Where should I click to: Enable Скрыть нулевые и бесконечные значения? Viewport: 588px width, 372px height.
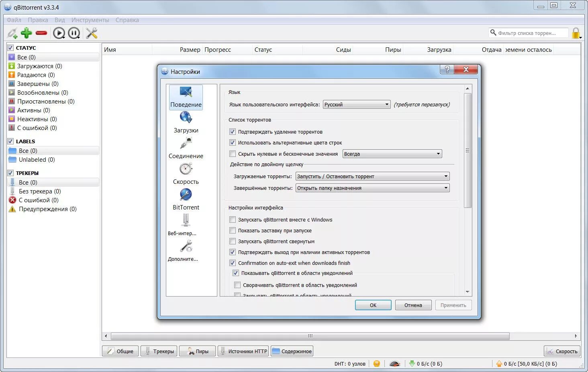[232, 154]
